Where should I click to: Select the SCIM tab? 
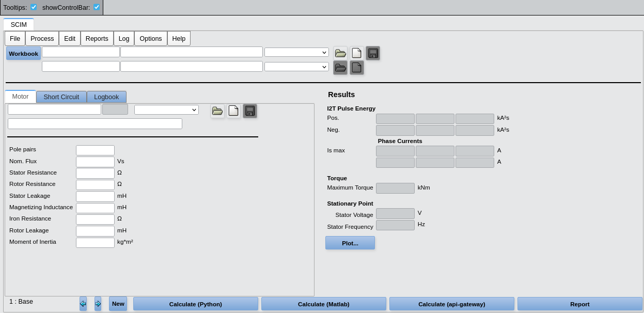pos(19,25)
